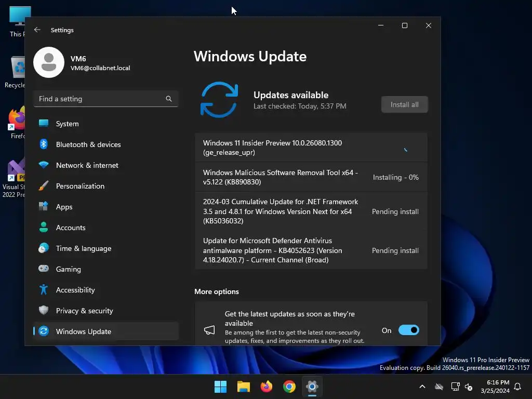Click the Time & language clock icon
532x399 pixels.
click(x=44, y=248)
